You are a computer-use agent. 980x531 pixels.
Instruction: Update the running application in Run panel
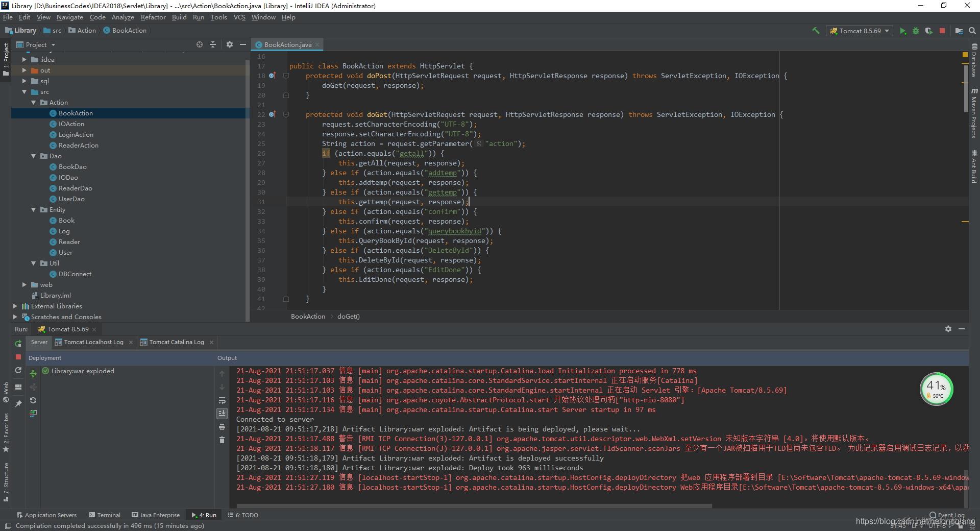click(18, 370)
